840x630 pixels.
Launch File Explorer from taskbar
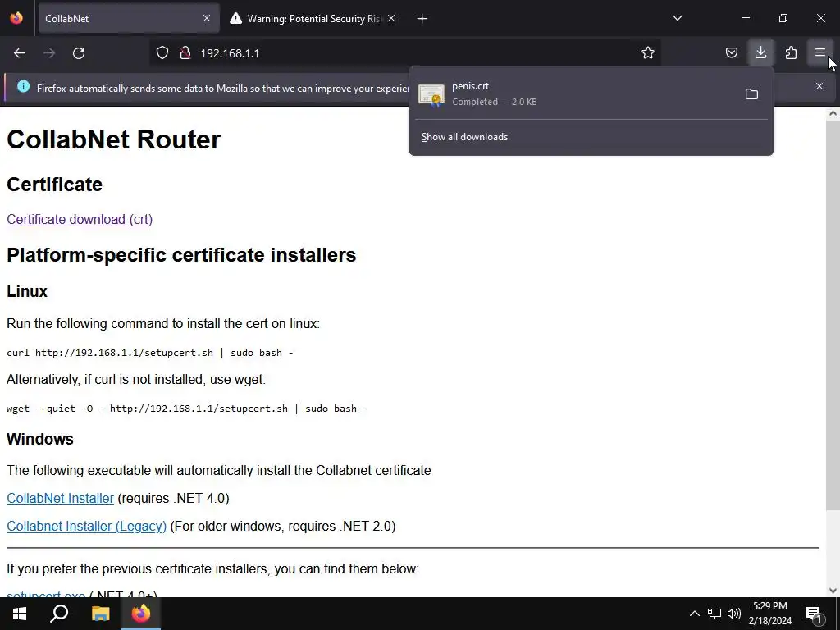tap(100, 614)
